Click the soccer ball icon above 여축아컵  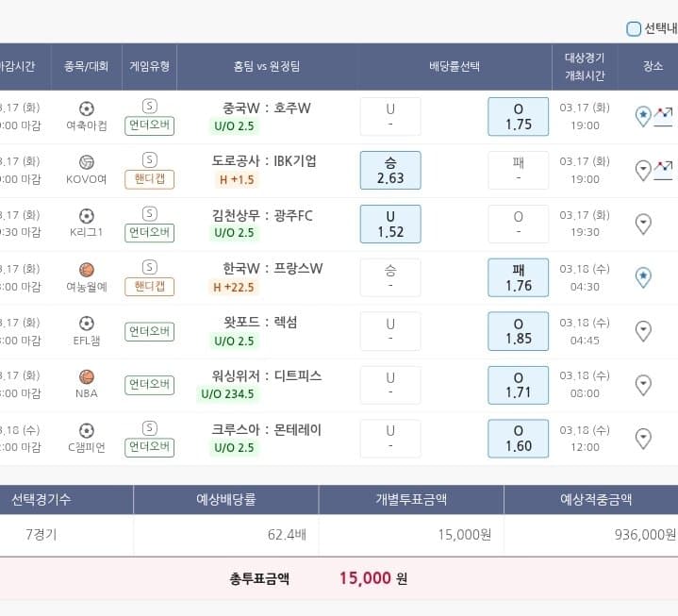tap(87, 108)
